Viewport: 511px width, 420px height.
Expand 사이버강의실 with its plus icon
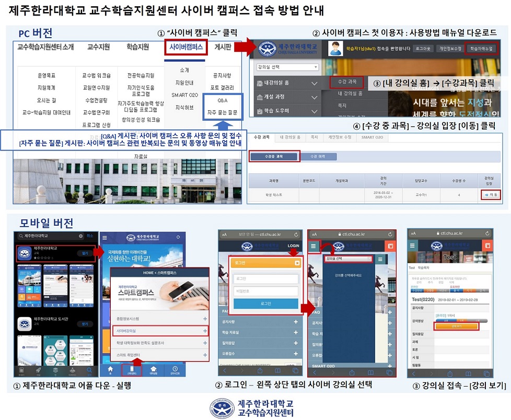click(x=205, y=331)
